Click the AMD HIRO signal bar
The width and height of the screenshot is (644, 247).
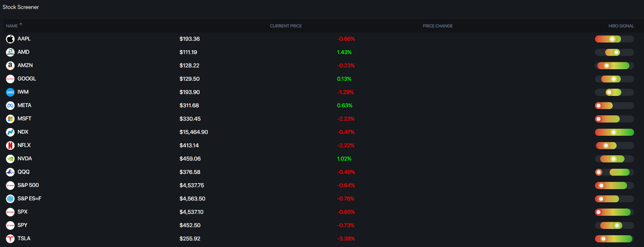click(615, 52)
